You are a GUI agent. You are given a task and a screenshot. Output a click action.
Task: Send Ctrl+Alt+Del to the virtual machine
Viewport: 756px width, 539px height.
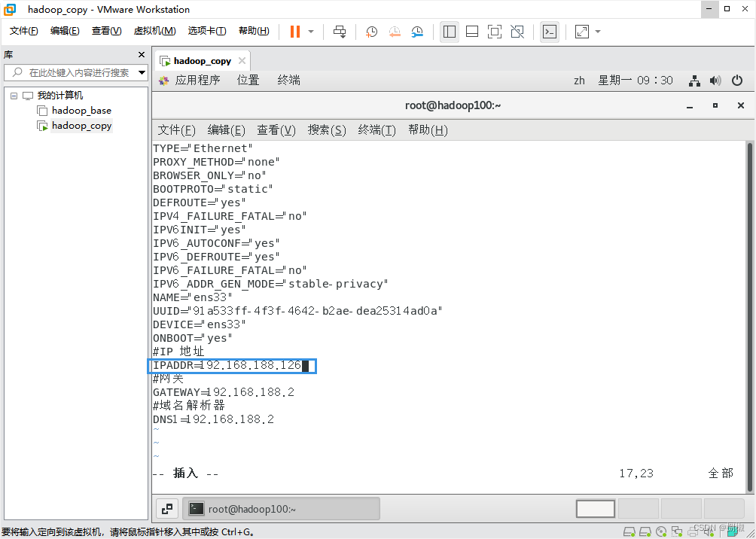point(340,32)
